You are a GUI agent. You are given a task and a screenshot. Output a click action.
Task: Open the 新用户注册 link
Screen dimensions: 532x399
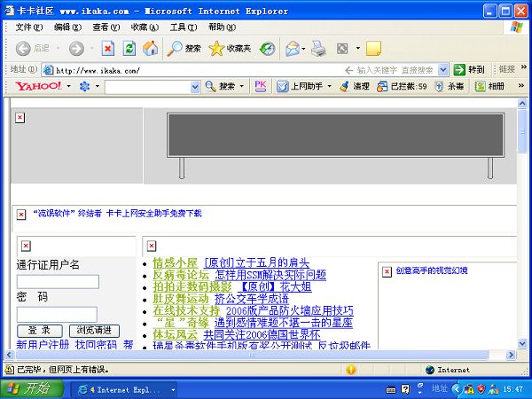(43, 345)
